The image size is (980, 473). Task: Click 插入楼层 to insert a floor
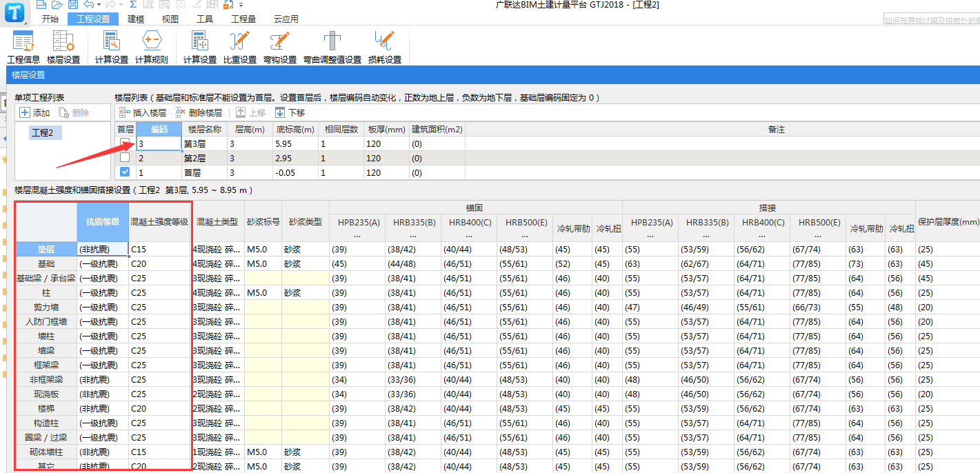[143, 112]
